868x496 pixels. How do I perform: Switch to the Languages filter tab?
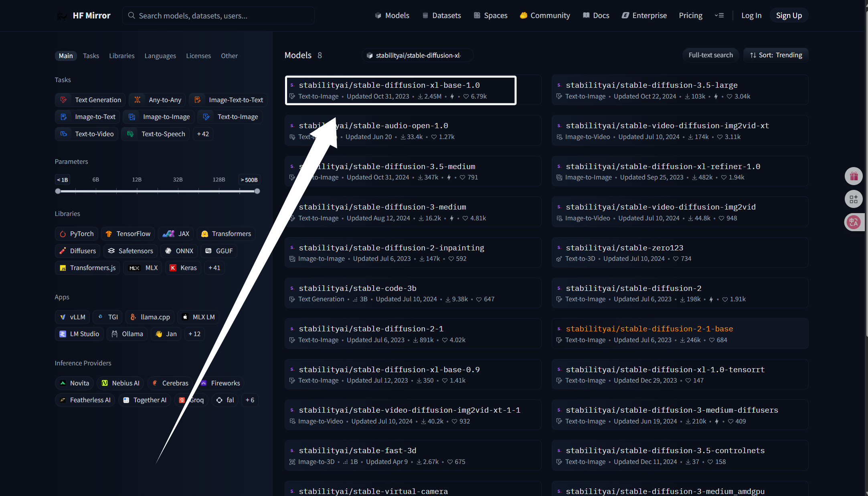(160, 56)
